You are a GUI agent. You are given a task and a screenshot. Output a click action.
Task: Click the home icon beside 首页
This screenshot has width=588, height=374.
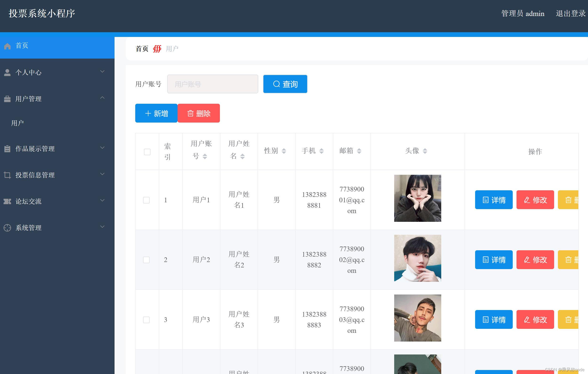point(7,45)
